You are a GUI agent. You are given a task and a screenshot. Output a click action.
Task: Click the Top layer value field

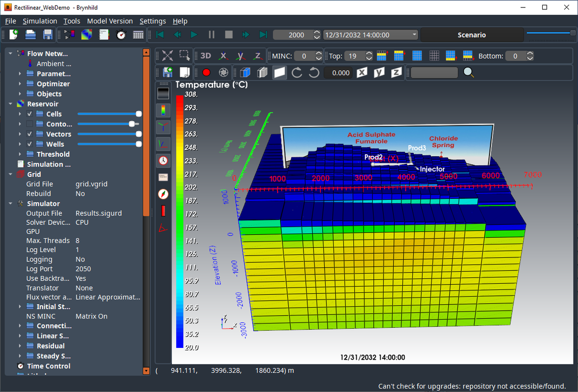[355, 56]
